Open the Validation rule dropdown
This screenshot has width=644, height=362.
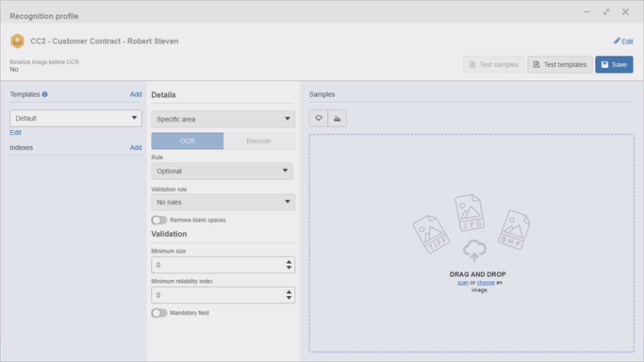(x=223, y=202)
